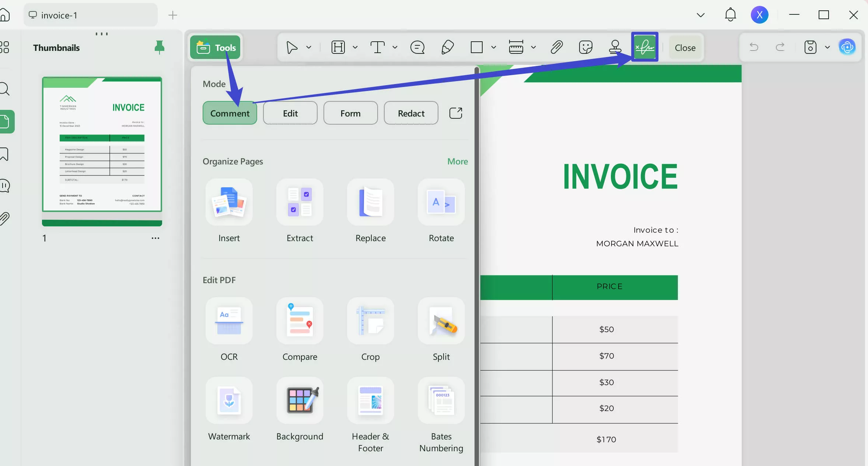Open the measure tool dropdown
Viewport: 868px width, 466px height.
click(x=533, y=47)
